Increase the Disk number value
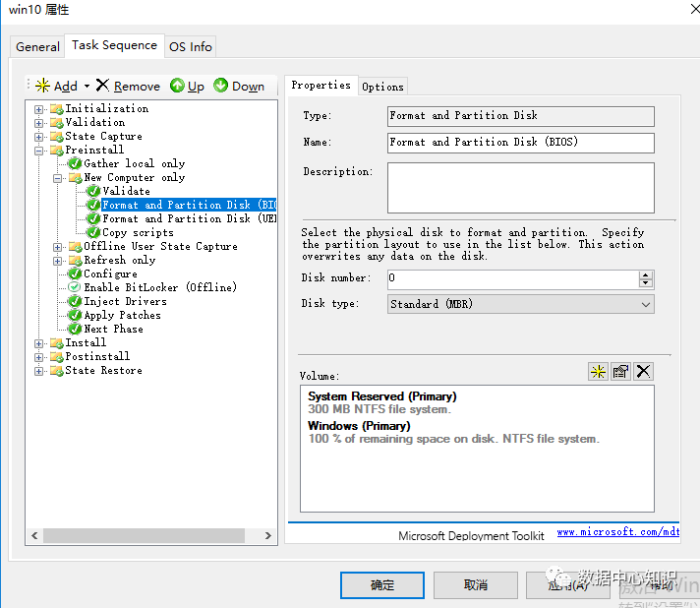 (646, 274)
